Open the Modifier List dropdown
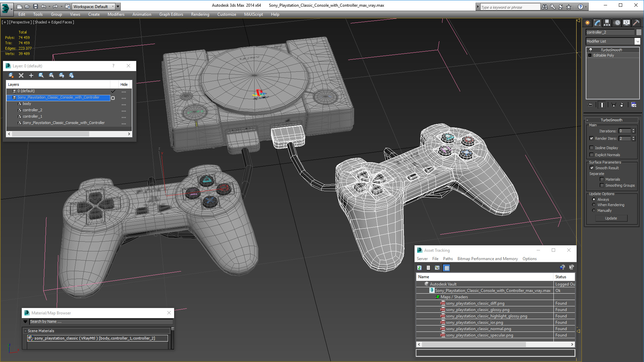644x362 pixels. click(x=637, y=41)
